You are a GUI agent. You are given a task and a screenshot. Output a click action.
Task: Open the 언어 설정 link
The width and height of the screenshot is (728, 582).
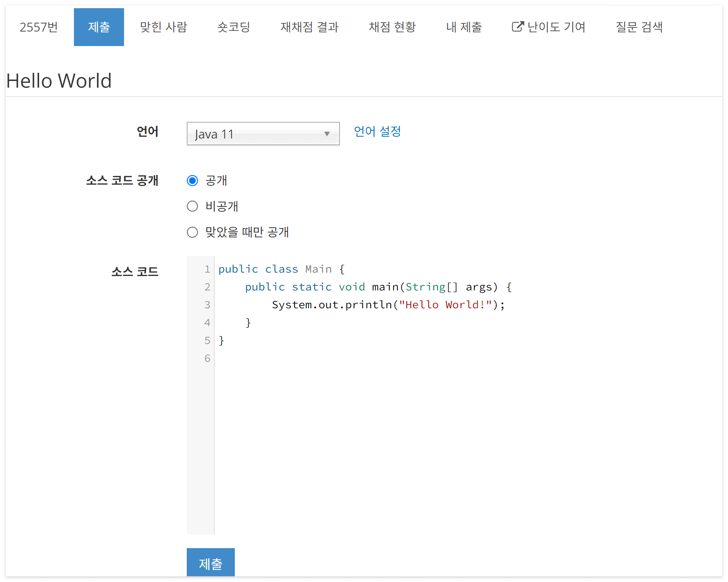coord(377,131)
